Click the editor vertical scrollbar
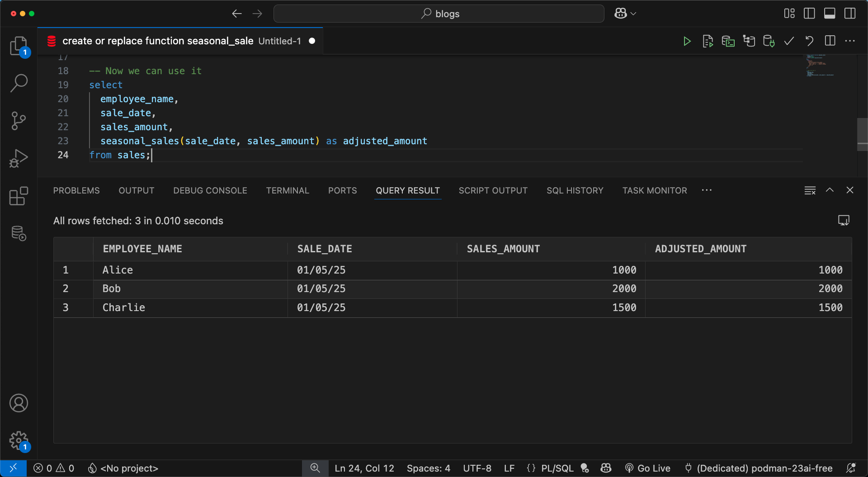 pyautogui.click(x=862, y=134)
